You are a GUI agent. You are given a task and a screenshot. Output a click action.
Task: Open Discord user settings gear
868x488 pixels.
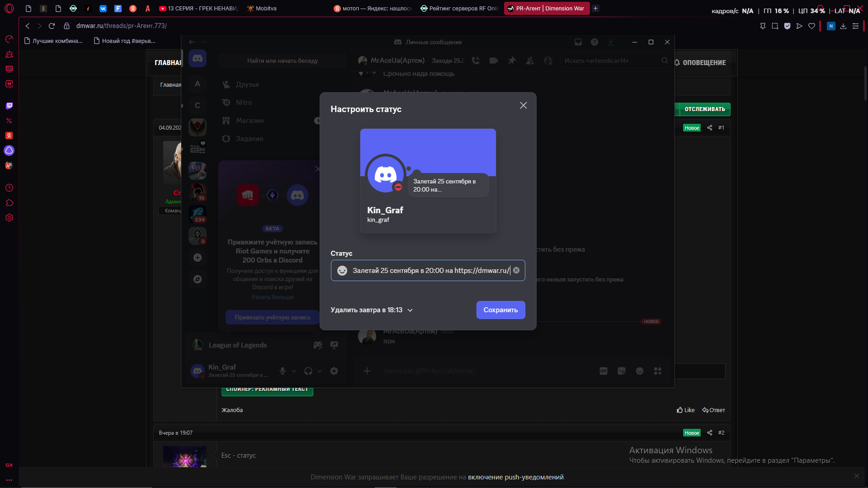[334, 371]
